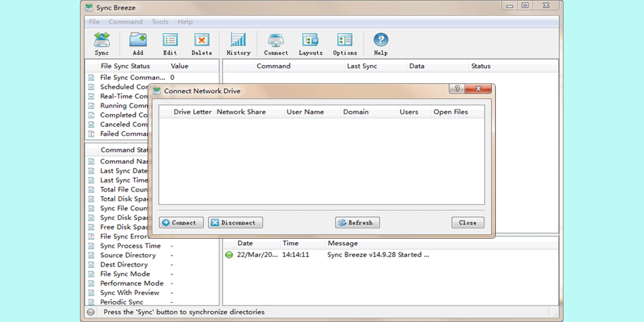Click the icon beside Performance Mode row
The image size is (644, 322).
(x=91, y=283)
